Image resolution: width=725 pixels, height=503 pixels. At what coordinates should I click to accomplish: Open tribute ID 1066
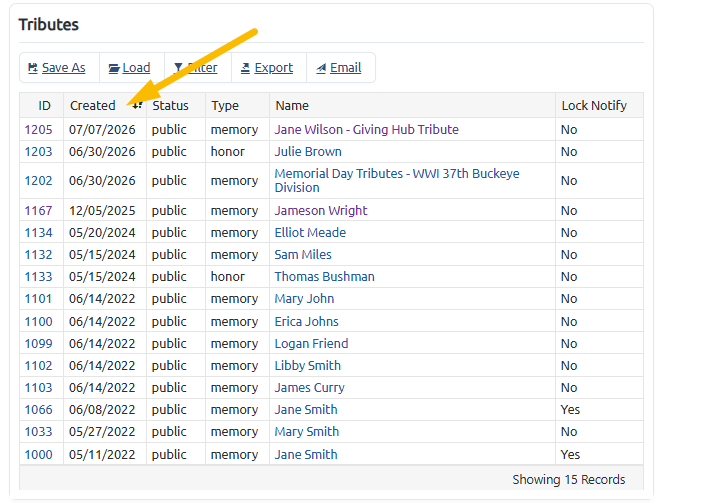click(x=38, y=410)
